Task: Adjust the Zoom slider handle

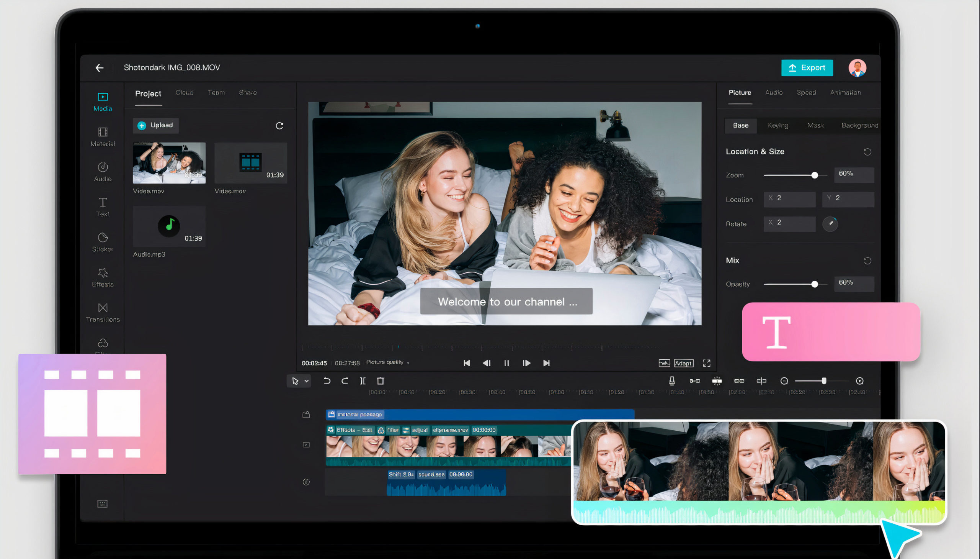Action: tap(814, 175)
